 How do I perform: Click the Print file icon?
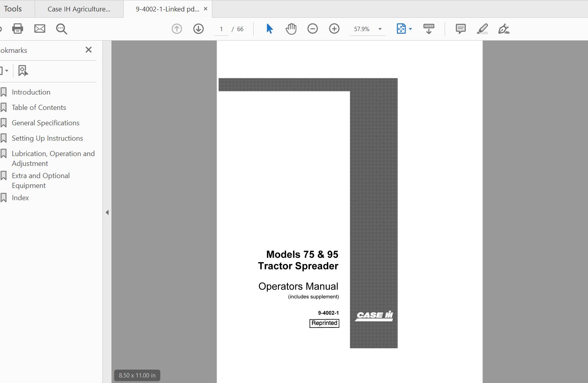(x=18, y=29)
